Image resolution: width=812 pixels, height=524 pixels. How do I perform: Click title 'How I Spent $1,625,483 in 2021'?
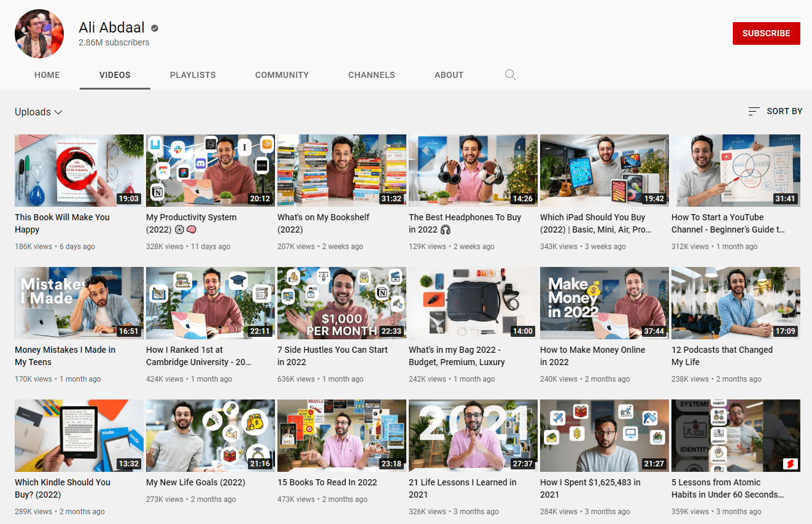pyautogui.click(x=590, y=488)
